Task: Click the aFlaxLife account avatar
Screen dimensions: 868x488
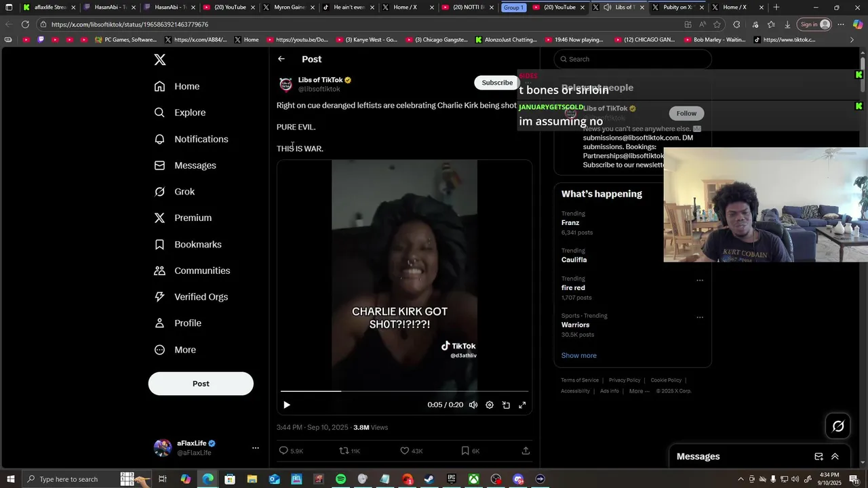Action: tap(163, 448)
